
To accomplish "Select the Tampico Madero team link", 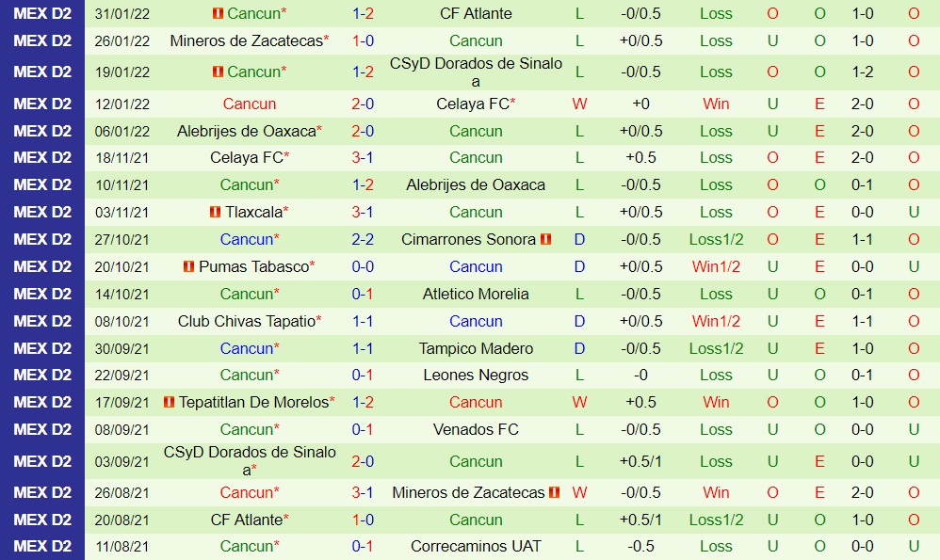I will (476, 348).
